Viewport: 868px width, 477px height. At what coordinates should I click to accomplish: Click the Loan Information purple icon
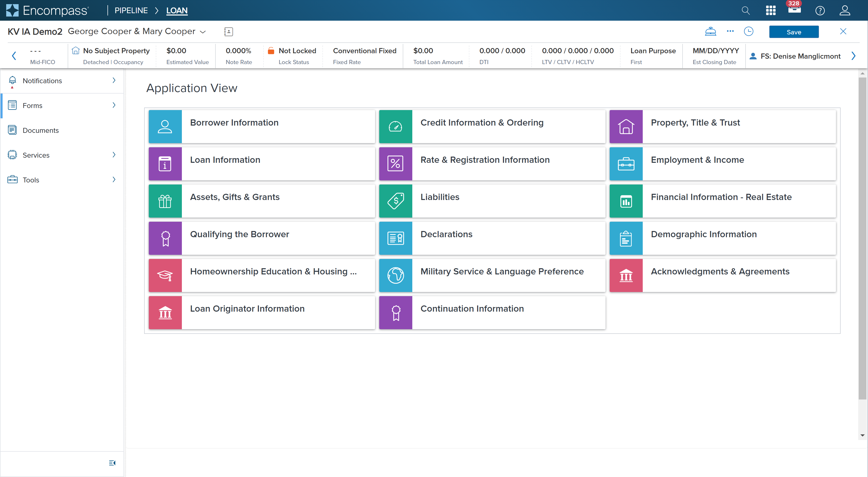pos(165,164)
